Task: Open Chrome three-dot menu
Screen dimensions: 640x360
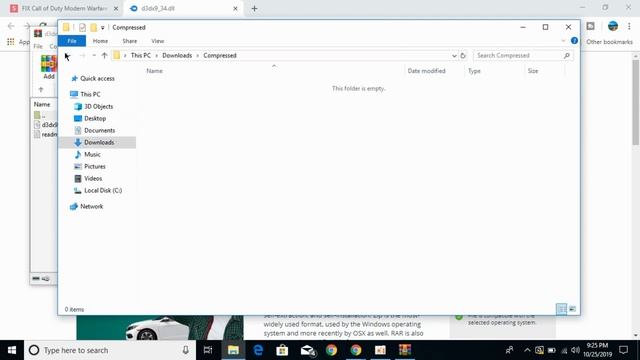Action: [x=629, y=26]
